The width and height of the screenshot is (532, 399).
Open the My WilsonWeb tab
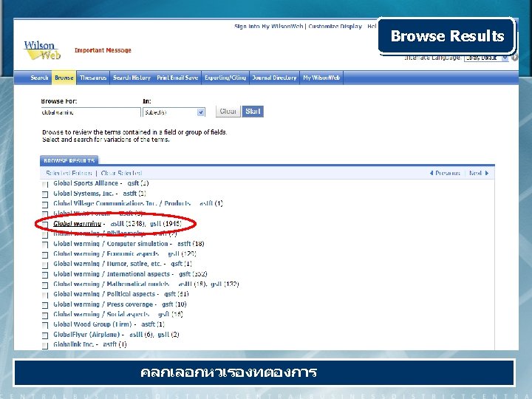pos(321,78)
